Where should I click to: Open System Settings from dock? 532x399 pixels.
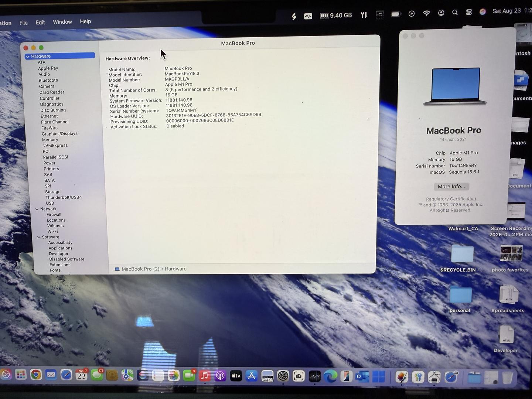point(283,376)
